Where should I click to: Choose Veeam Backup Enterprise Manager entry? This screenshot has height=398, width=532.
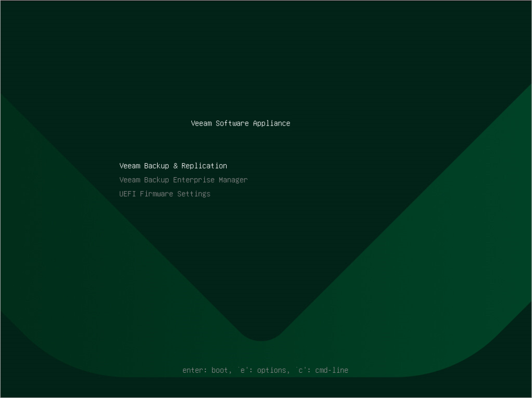pos(183,180)
